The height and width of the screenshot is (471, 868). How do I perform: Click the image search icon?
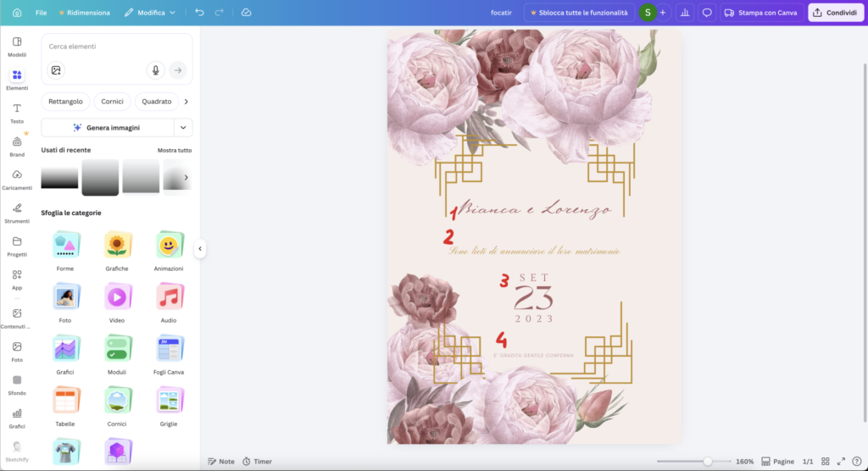(x=56, y=70)
